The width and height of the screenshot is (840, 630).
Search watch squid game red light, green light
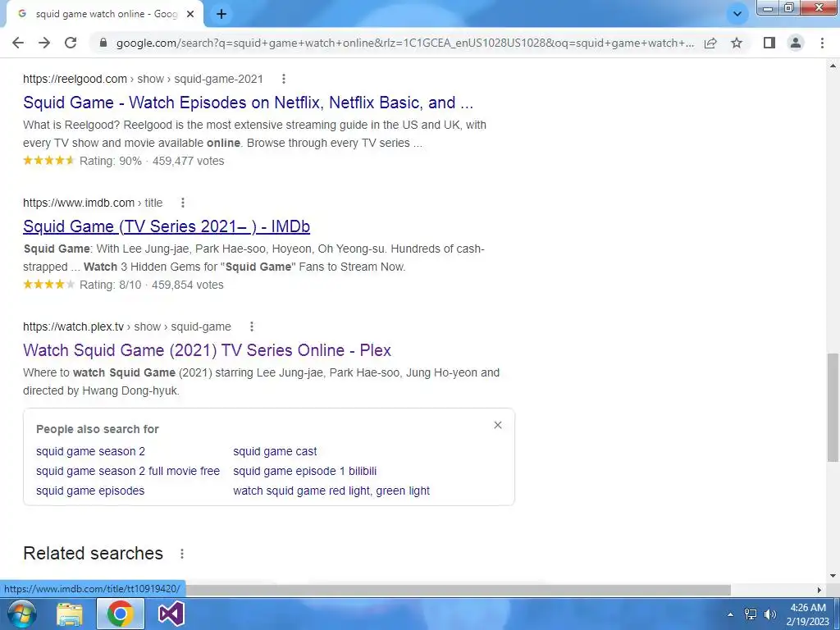[331, 491]
